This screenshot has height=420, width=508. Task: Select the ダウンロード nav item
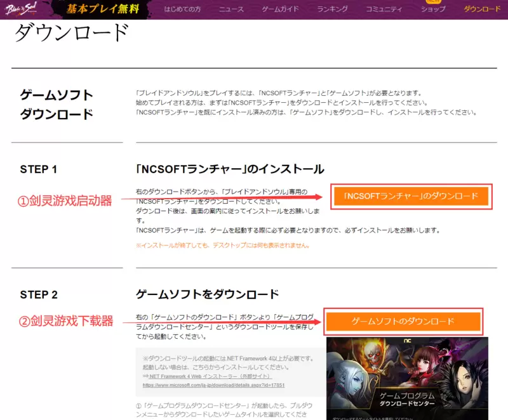(x=482, y=9)
